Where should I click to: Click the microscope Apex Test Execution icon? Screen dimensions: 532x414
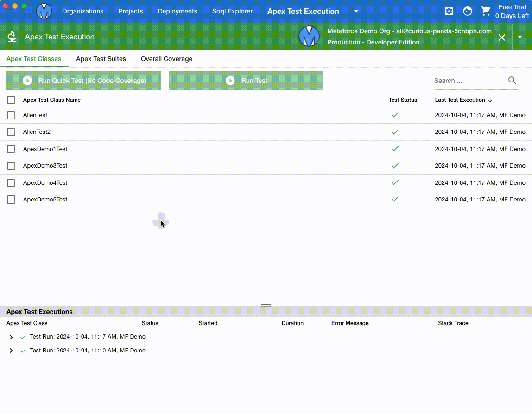(12, 37)
